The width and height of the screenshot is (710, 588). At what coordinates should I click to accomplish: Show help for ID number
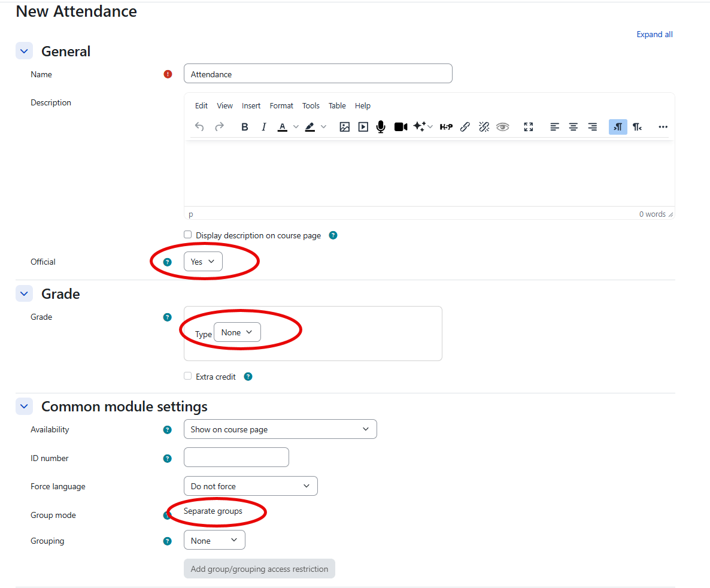click(168, 459)
